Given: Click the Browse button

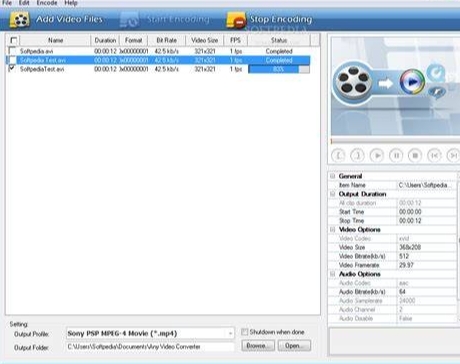Looking at the screenshot, I should click(x=258, y=346).
